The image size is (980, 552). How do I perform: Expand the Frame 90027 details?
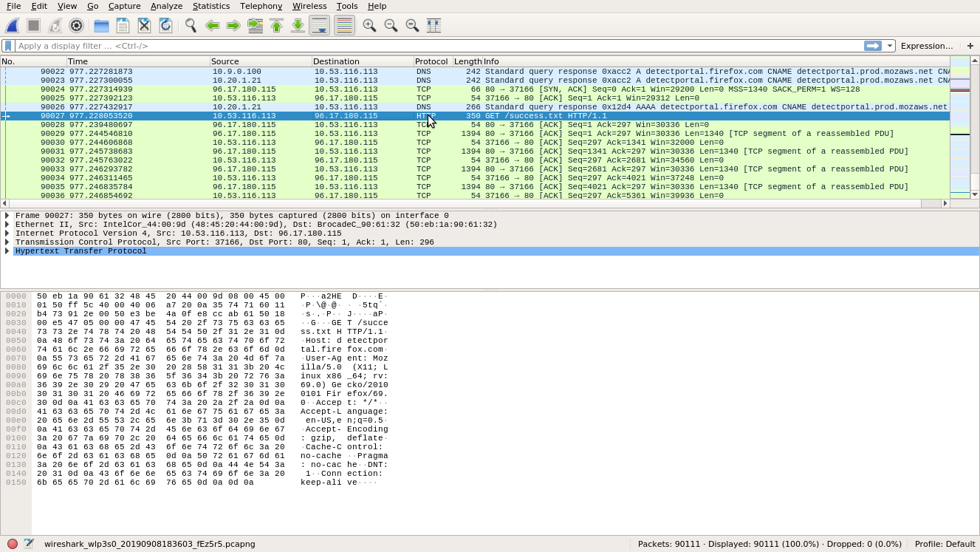click(x=7, y=216)
